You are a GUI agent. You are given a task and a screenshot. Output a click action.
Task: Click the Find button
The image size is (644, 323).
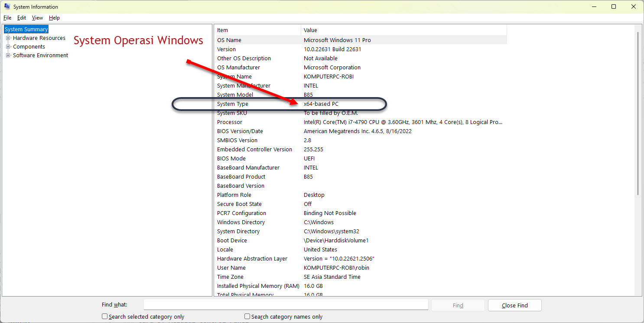[x=458, y=305]
